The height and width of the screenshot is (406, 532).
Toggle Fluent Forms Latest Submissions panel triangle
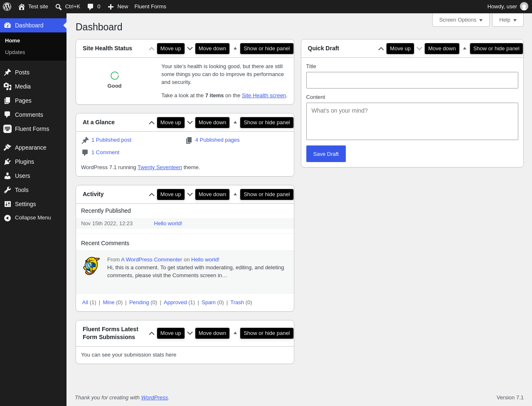point(235,333)
